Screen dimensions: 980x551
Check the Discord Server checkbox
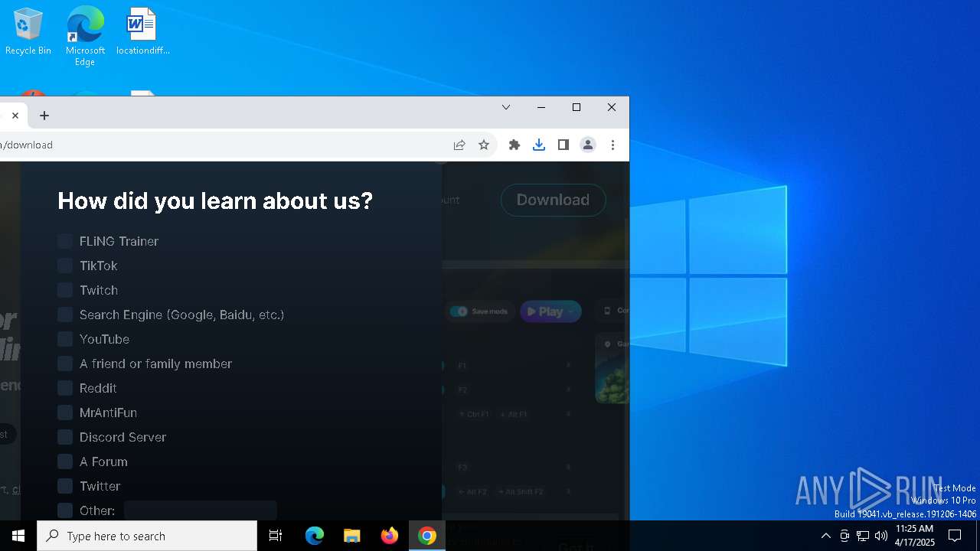click(x=65, y=437)
